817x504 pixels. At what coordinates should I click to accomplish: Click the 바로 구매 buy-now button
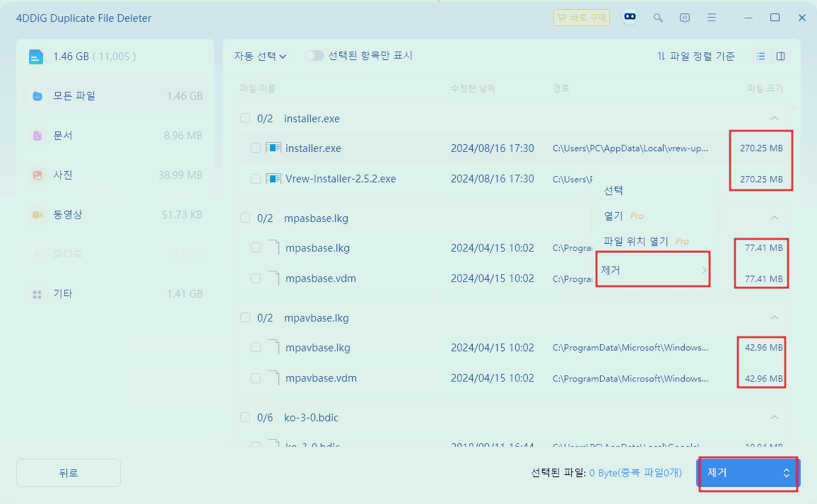click(x=582, y=18)
